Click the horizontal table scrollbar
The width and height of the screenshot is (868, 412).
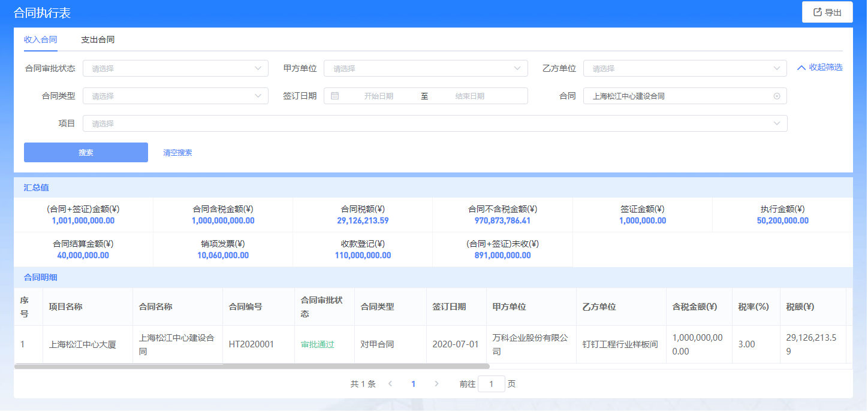[252, 366]
